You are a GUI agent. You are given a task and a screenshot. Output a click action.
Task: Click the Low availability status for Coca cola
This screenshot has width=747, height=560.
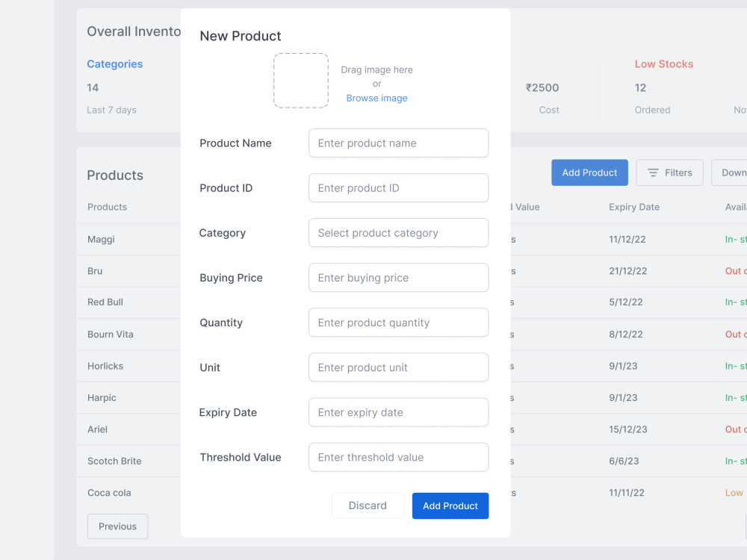coord(734,492)
